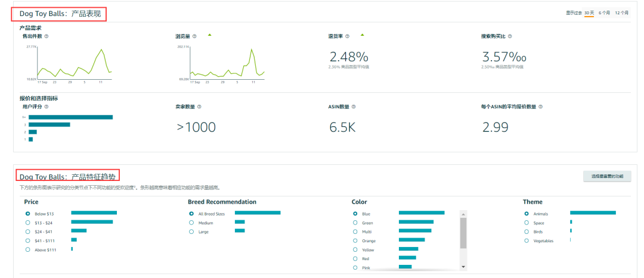Image resolution: width=644 pixels, height=278 pixels.
Task: Choose the Medium breed recommendation option
Action: coord(191,222)
